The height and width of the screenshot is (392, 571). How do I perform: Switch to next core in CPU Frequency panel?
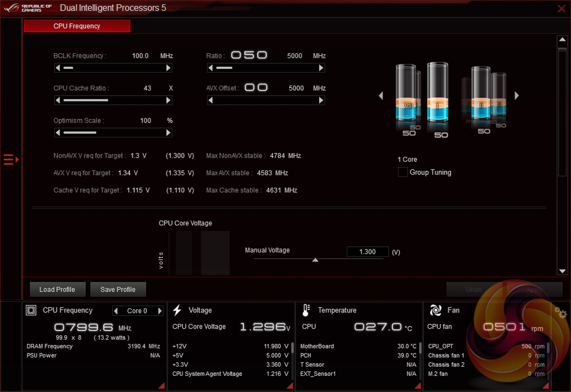pos(160,311)
